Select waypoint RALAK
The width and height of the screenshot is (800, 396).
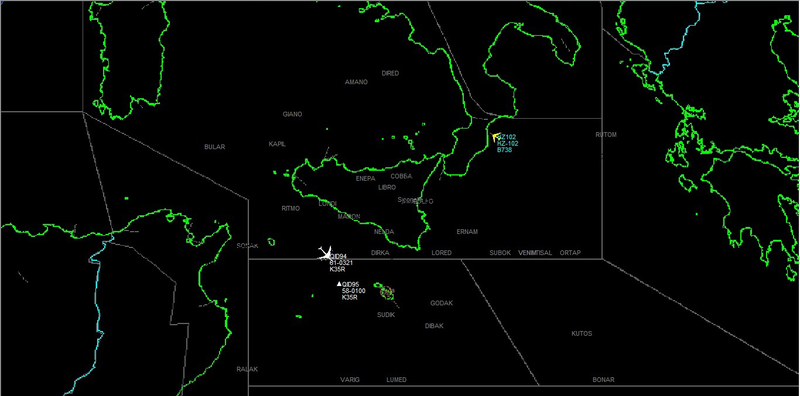point(247,369)
